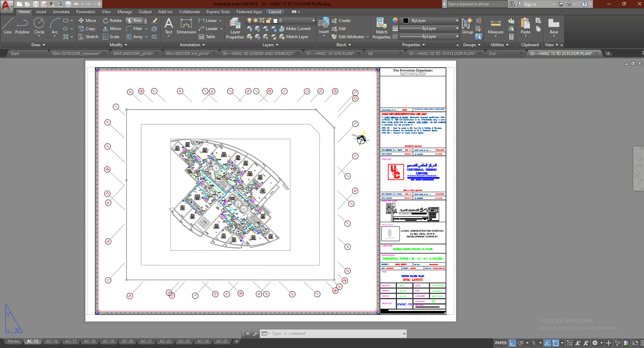
Task: Toggle the layer 0 lock icon
Action: click(269, 21)
